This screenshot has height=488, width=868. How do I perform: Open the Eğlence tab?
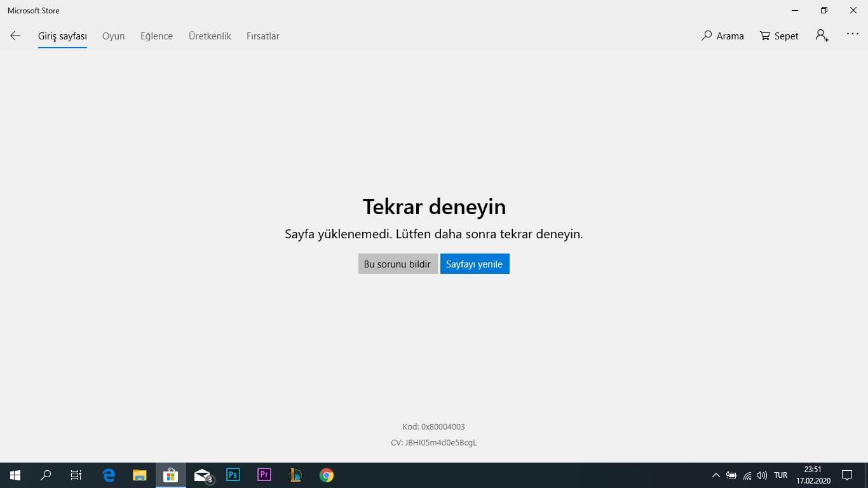(157, 36)
